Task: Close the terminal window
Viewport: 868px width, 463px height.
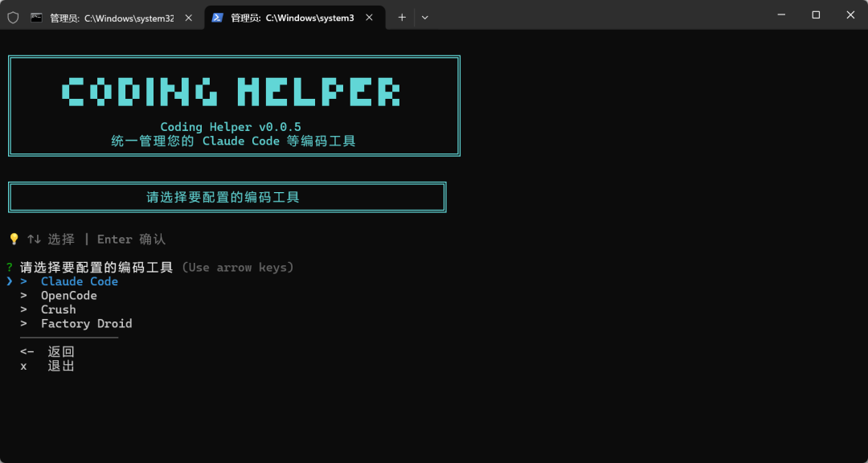Action: (851, 15)
